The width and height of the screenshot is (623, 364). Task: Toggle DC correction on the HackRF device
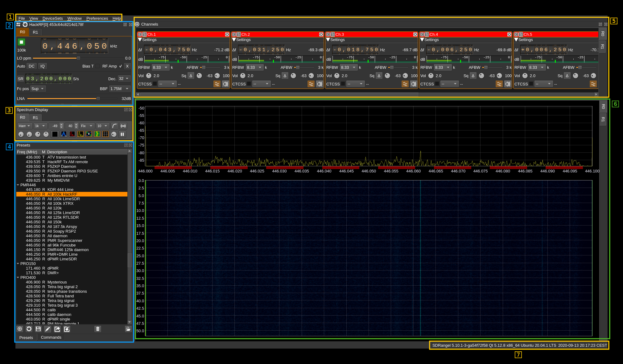(31, 66)
